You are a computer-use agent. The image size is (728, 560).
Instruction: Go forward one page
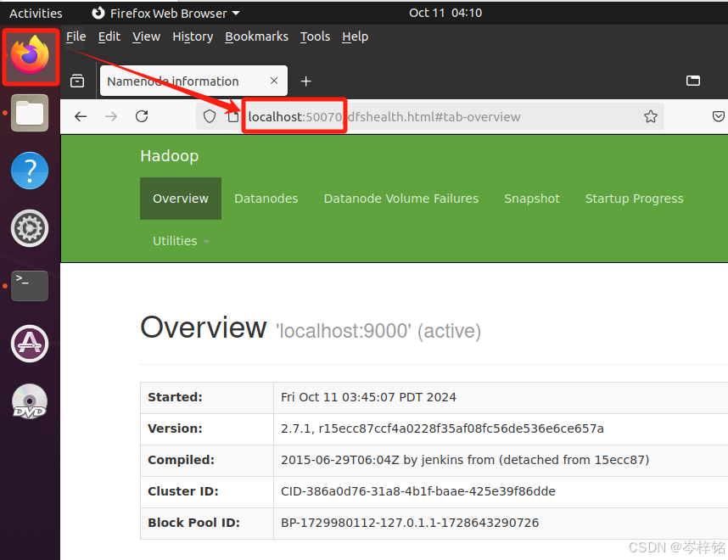point(111,116)
